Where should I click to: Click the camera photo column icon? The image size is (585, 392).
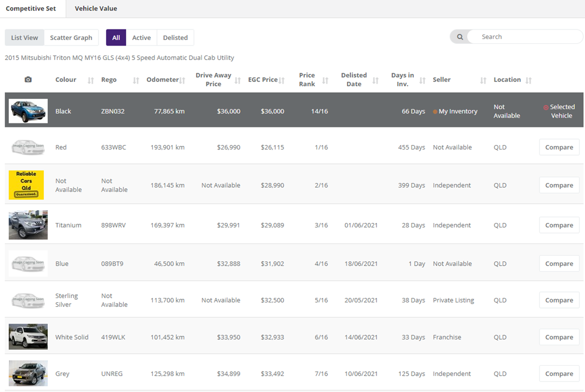[28, 80]
